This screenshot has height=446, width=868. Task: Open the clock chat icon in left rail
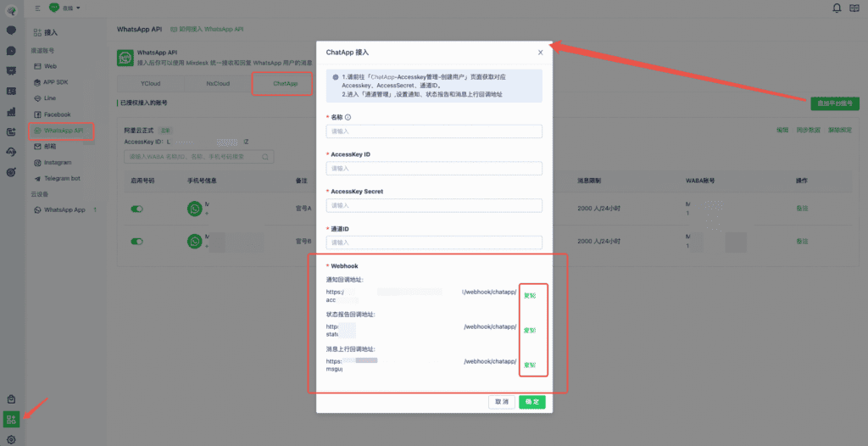[x=11, y=50]
